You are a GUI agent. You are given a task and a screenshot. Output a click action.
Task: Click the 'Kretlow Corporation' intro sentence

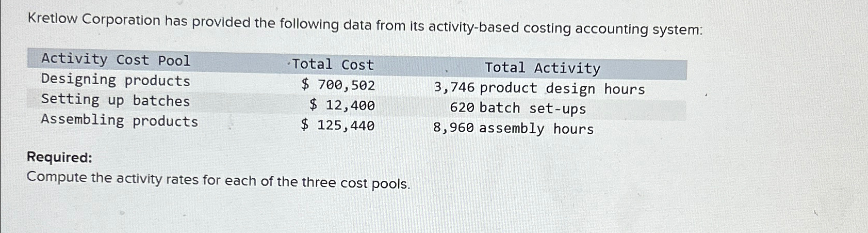(365, 24)
